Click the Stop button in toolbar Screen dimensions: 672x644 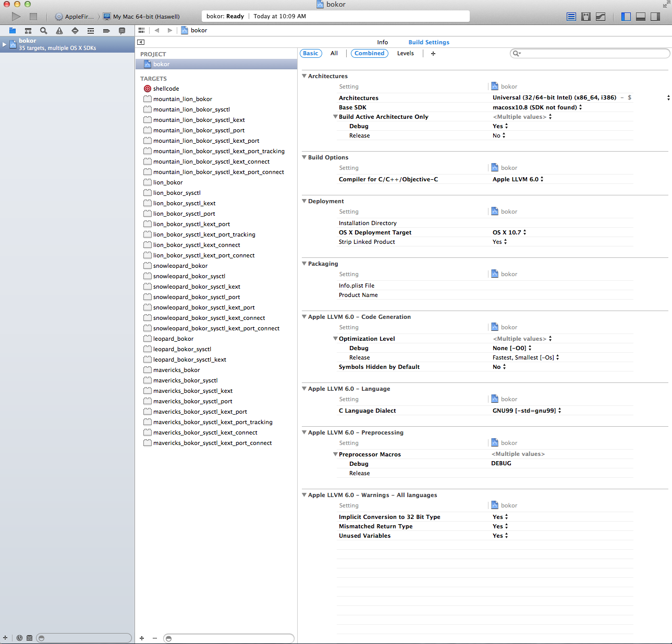point(33,17)
